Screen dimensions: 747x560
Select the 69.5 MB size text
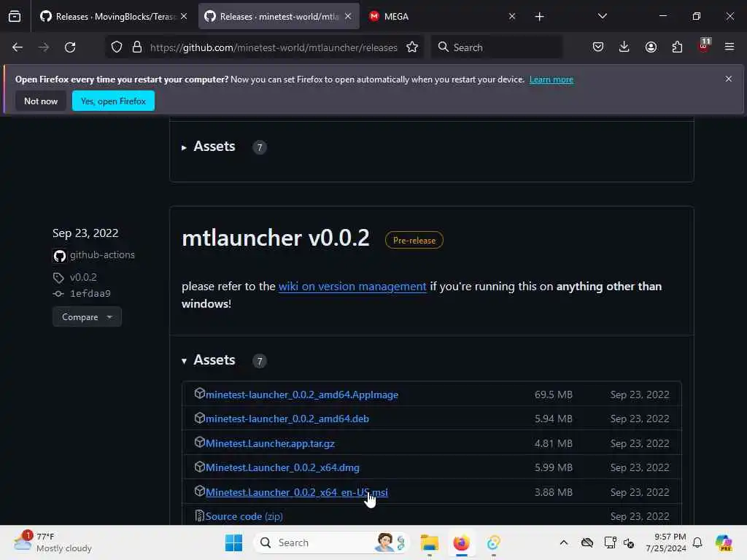click(x=553, y=394)
